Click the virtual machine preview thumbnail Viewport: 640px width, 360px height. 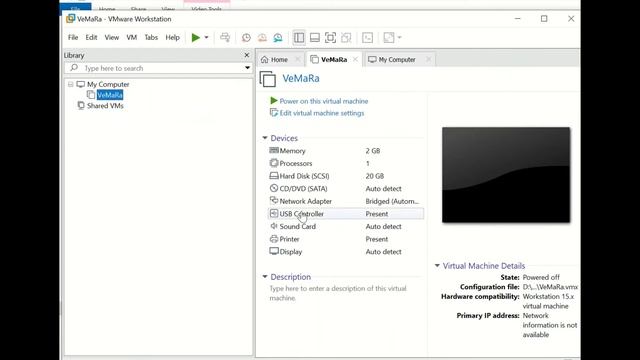pyautogui.click(x=506, y=175)
